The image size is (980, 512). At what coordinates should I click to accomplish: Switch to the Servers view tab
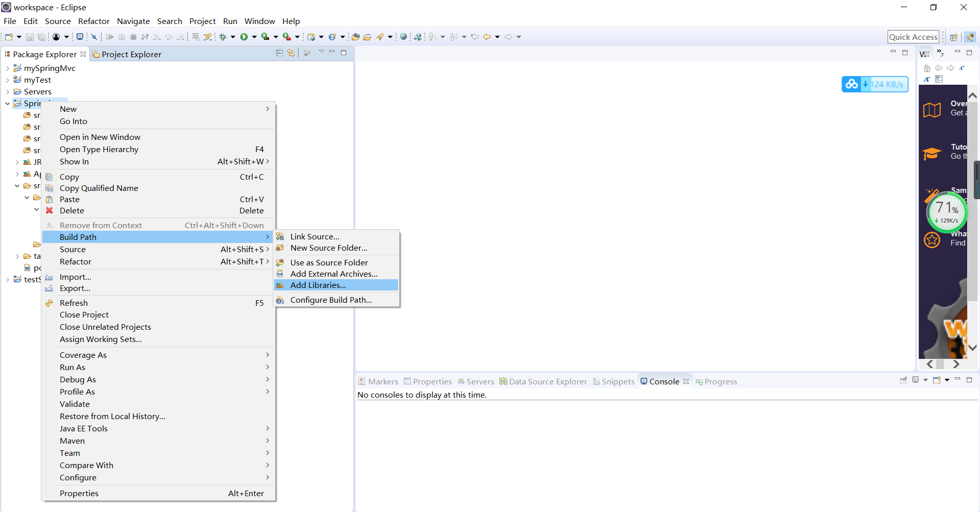pos(476,381)
